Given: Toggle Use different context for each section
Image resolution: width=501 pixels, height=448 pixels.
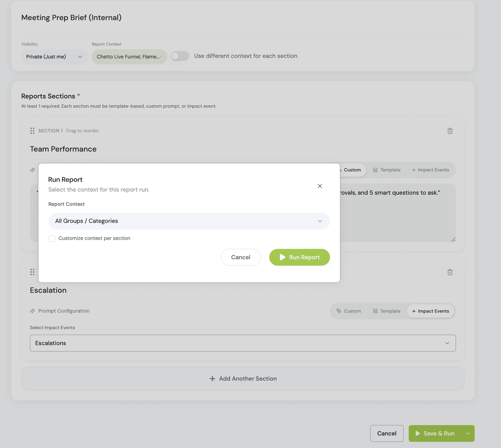Looking at the screenshot, I should 180,56.
